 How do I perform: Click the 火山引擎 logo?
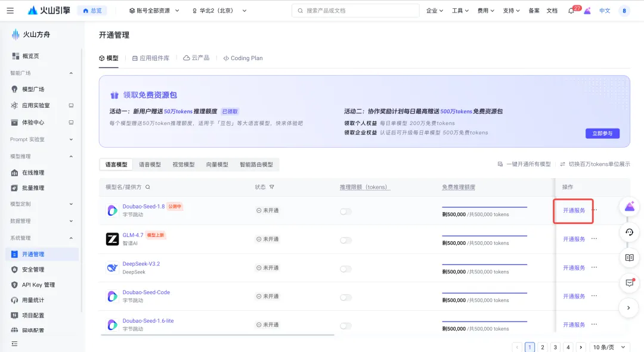tap(49, 11)
